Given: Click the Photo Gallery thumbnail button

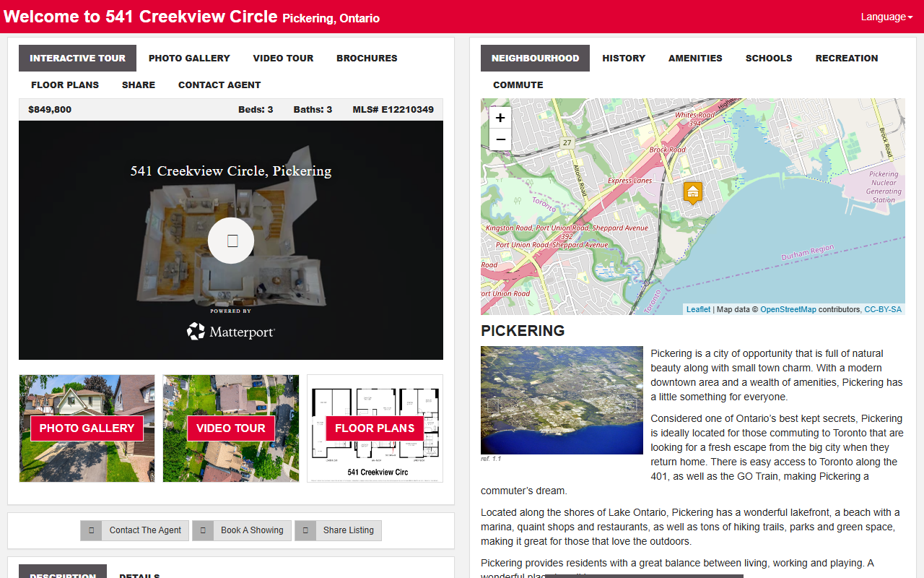Looking at the screenshot, I should pyautogui.click(x=87, y=428).
